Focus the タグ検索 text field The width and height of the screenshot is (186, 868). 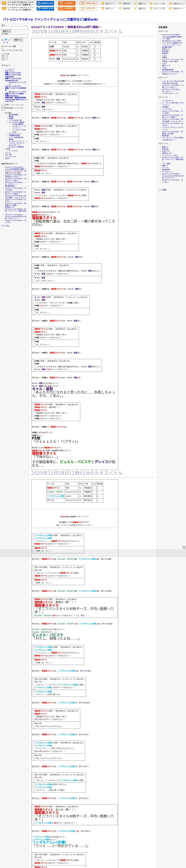[x=14, y=36]
